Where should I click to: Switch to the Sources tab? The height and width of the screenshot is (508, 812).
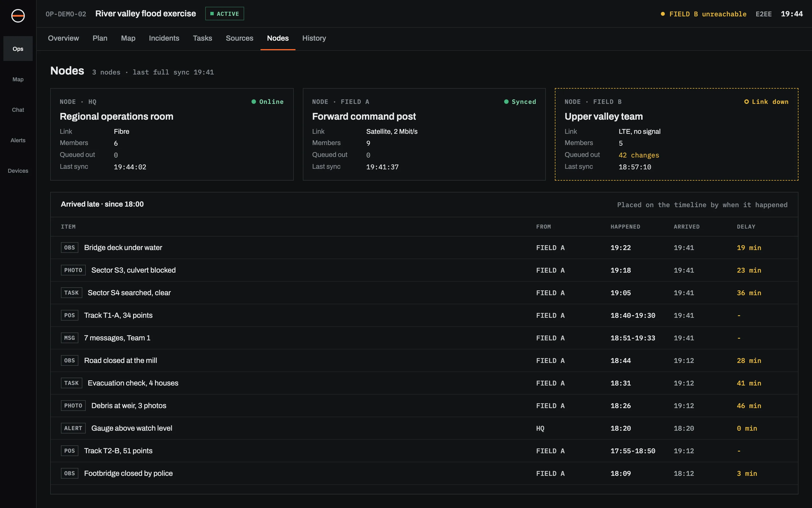coord(240,38)
